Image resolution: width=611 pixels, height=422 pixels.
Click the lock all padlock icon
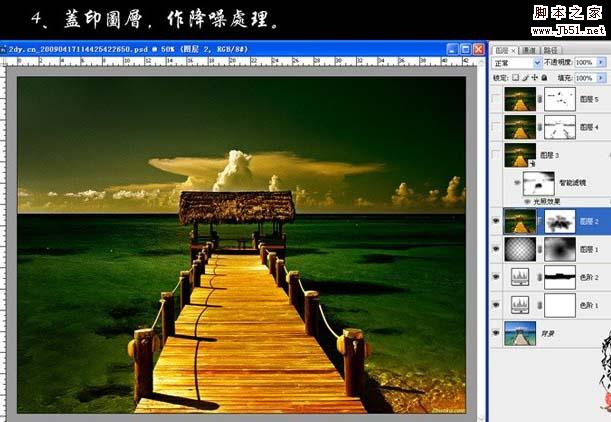(x=544, y=78)
